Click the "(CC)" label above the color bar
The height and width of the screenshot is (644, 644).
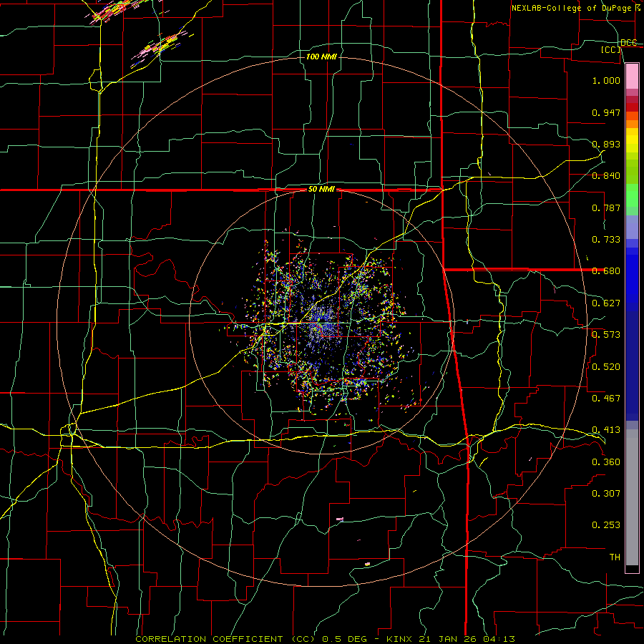(x=611, y=49)
